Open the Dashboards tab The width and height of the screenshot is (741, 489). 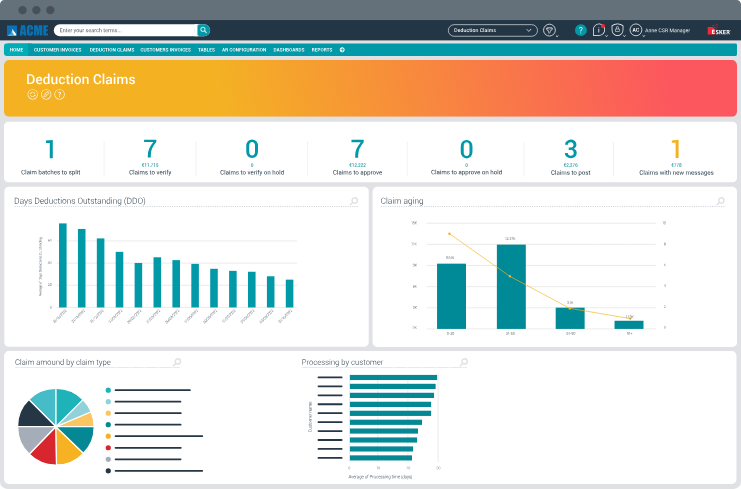tap(289, 50)
